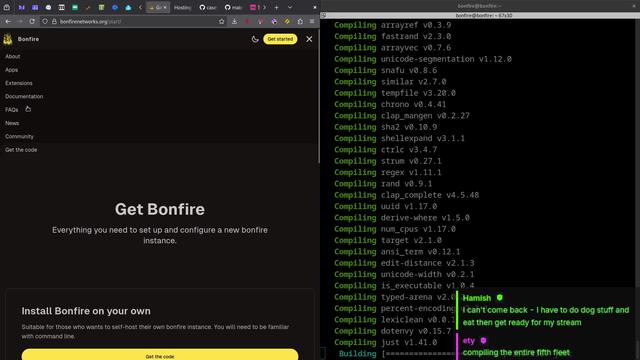Click the terminal window title bar
Viewport: 640px width, 360px height.
(480, 6)
